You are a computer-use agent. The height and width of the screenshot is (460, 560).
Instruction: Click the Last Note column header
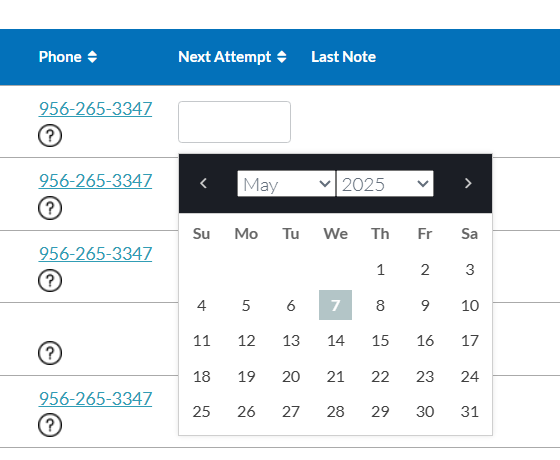point(344,57)
